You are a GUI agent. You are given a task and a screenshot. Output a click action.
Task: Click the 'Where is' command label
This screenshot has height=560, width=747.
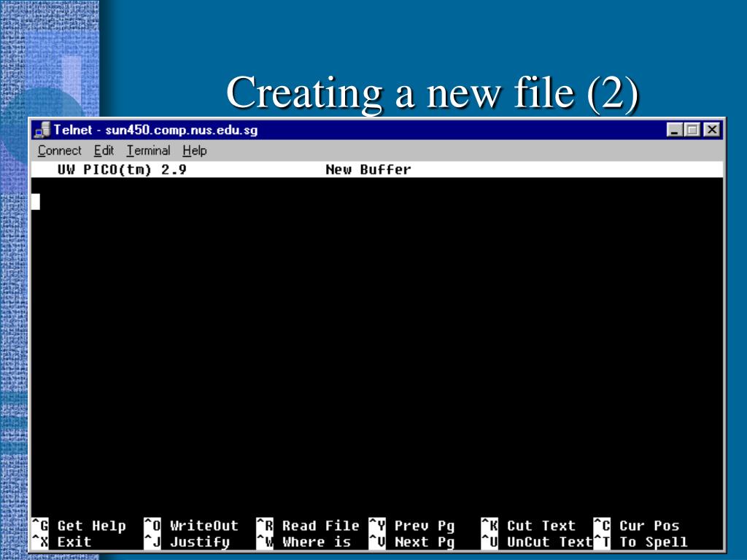pyautogui.click(x=317, y=542)
